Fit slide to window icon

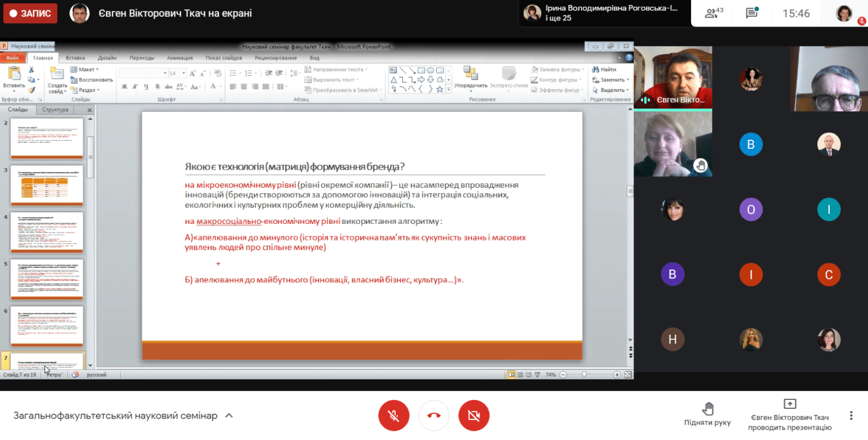[x=628, y=374]
